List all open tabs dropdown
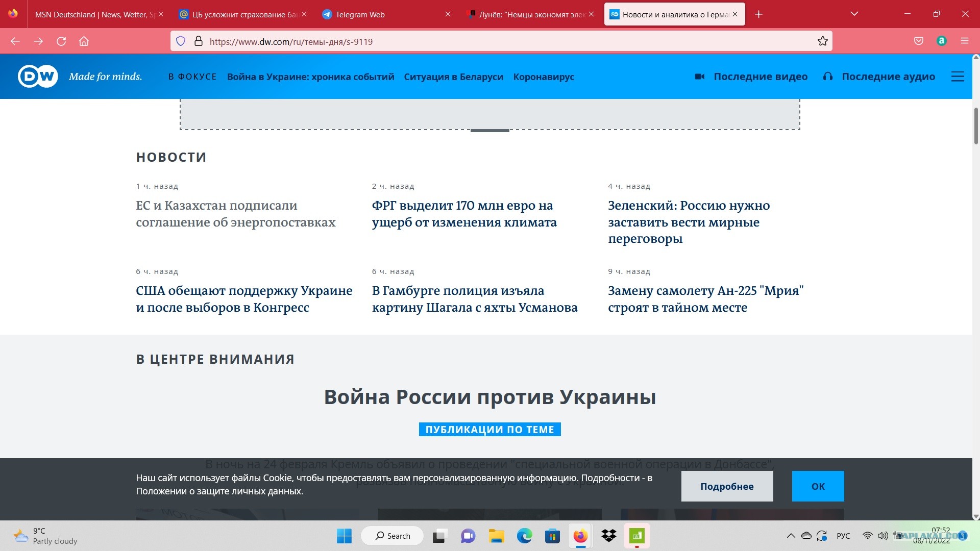Screen dimensions: 980x551 tap(854, 14)
